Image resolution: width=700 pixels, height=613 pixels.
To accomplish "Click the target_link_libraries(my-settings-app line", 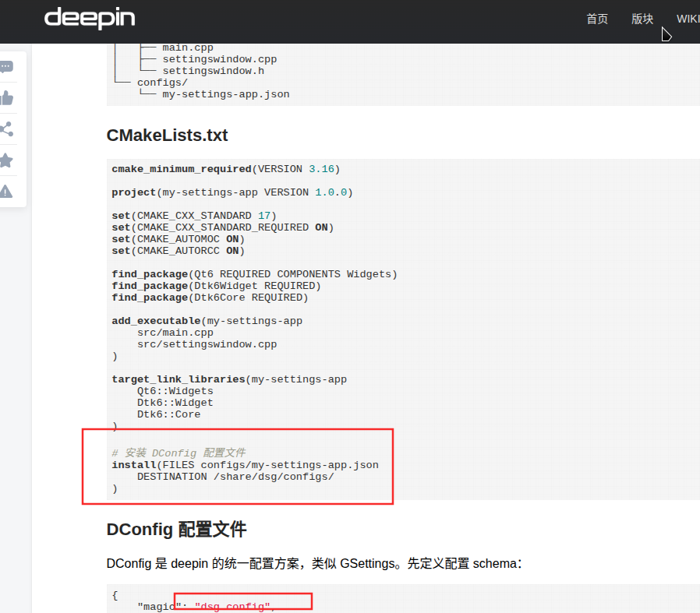I will [229, 379].
